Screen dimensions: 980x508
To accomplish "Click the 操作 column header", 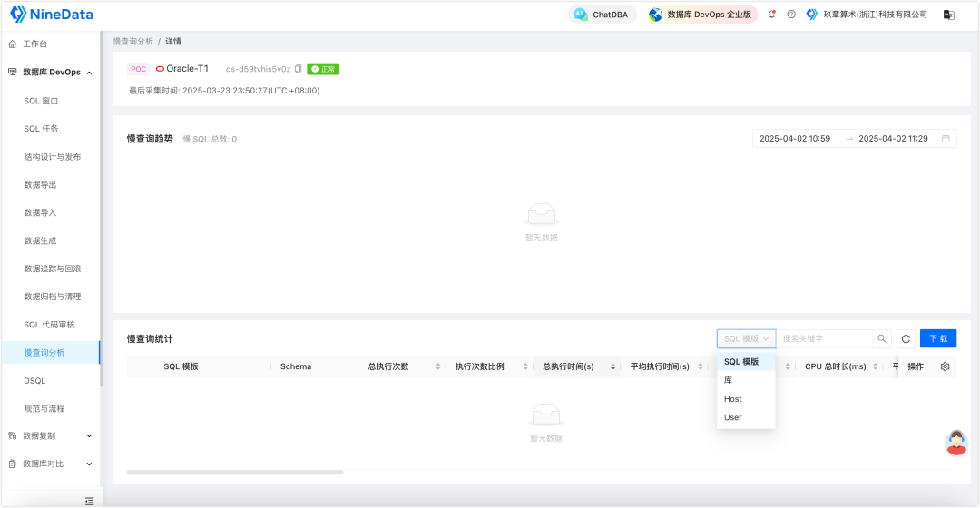I will pyautogui.click(x=916, y=366).
